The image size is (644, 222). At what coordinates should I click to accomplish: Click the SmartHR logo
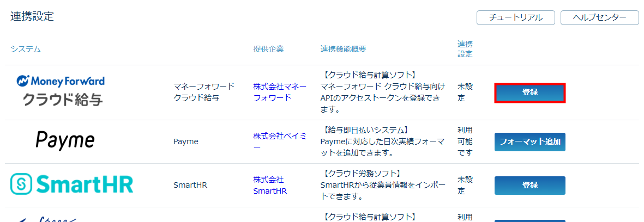click(72, 185)
